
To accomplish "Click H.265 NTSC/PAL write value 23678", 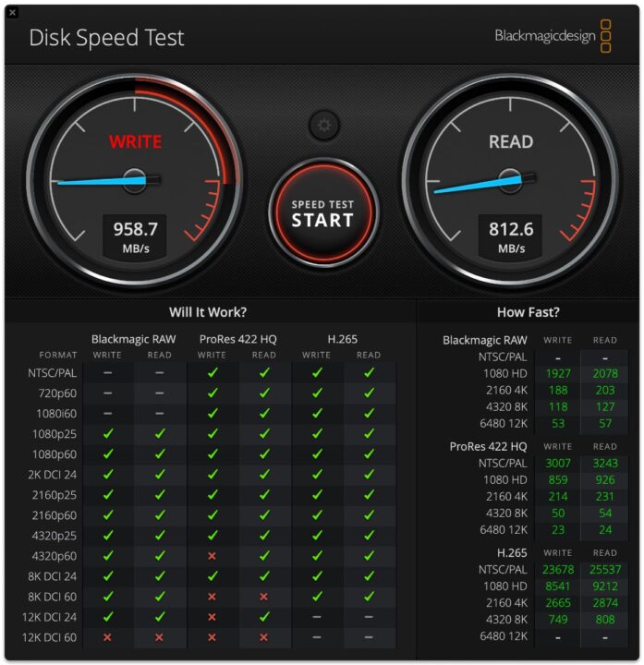I will [558, 570].
